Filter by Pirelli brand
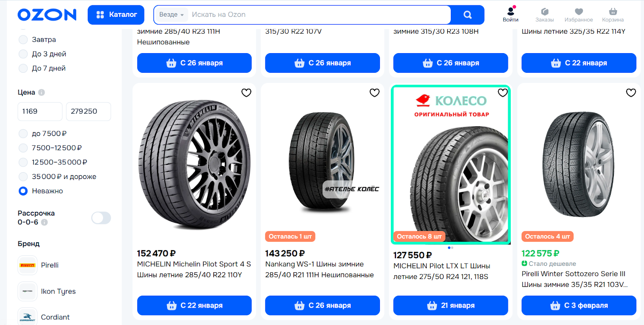This screenshot has width=644, height=325. (x=50, y=265)
